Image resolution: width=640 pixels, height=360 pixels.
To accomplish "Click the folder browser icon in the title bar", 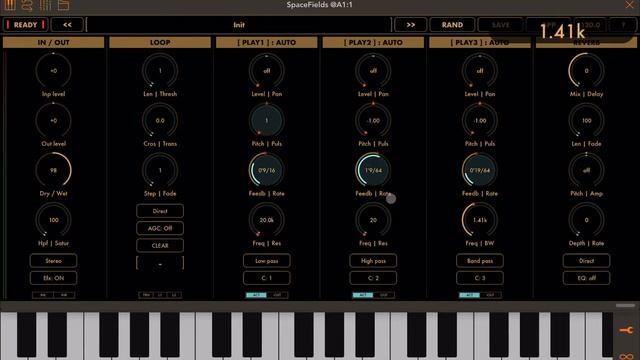I will [63, 5].
